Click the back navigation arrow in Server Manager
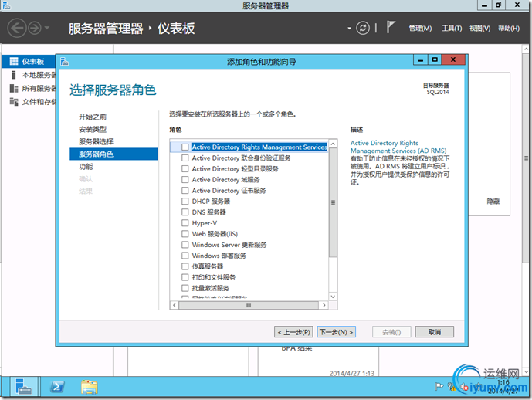Viewport: 532px width, 400px height. [x=17, y=28]
